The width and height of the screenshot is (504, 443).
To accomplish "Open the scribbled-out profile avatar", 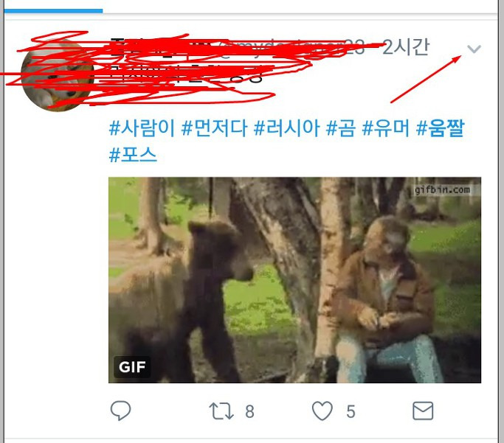I will pyautogui.click(x=58, y=76).
